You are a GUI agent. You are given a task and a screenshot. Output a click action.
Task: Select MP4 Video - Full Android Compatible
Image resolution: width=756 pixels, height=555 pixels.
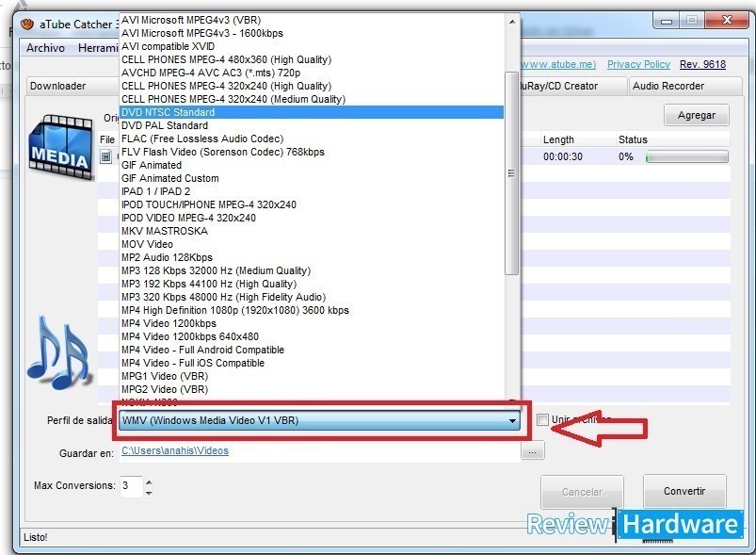(312, 350)
